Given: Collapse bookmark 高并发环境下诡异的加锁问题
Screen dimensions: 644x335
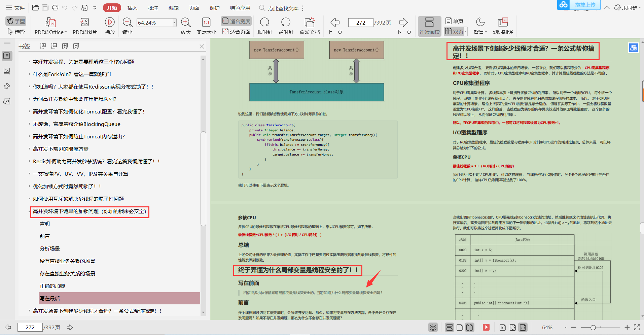Looking at the screenshot, I should 29,211.
